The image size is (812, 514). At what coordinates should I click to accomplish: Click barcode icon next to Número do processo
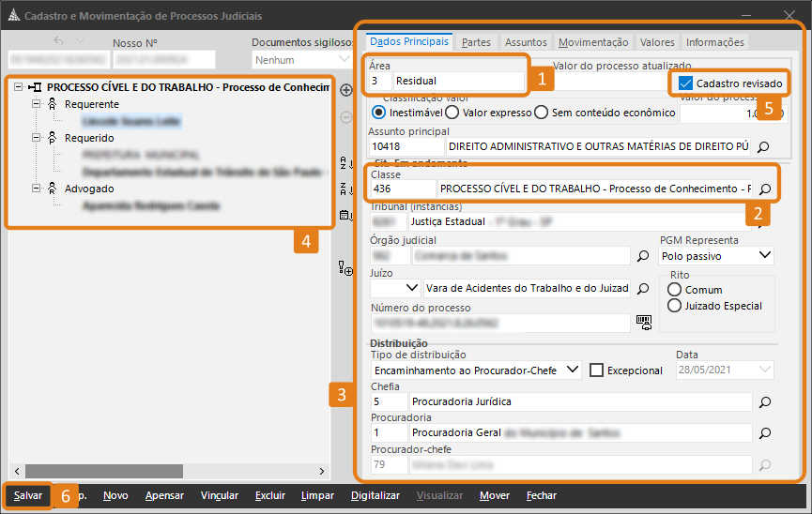click(643, 323)
